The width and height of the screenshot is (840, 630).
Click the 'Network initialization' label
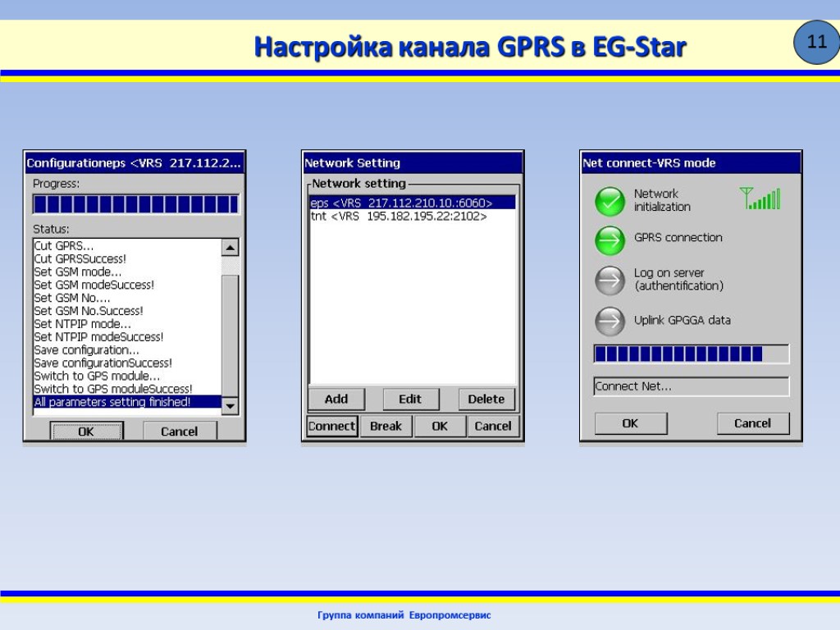click(x=662, y=200)
